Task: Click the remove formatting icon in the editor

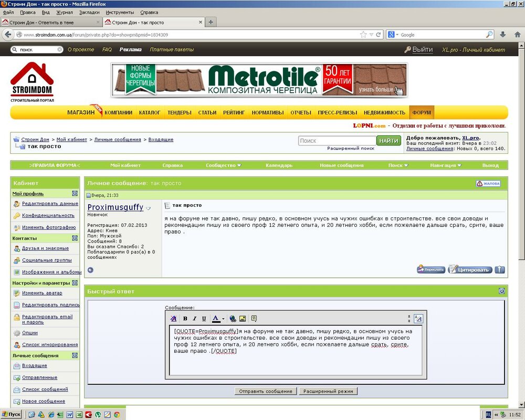Action: point(173,319)
